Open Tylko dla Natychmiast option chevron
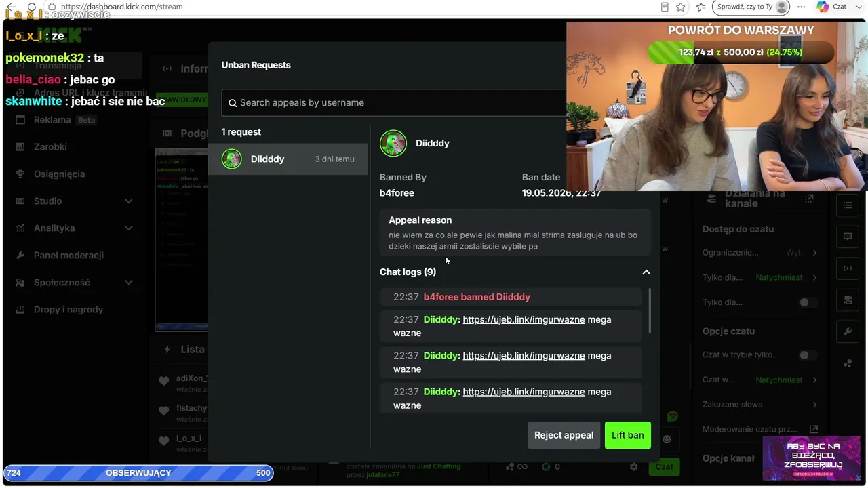 click(814, 277)
